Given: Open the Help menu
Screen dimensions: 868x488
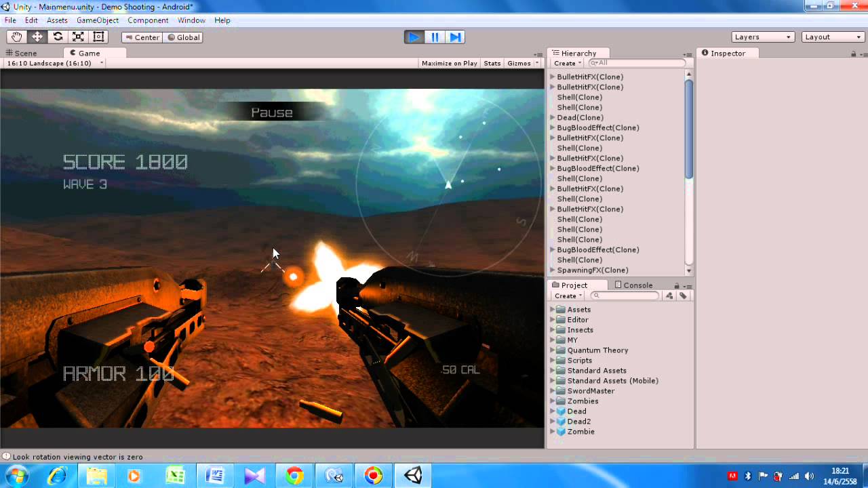Looking at the screenshot, I should tap(222, 20).
